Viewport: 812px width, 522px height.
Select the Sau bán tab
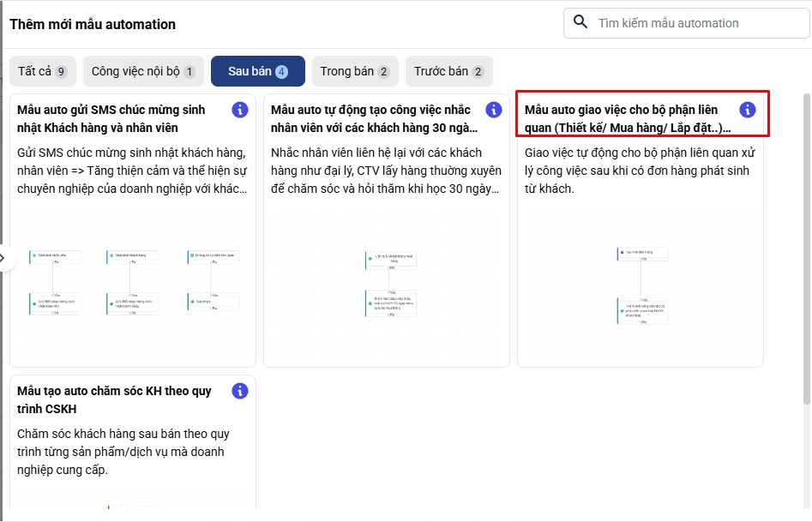click(x=257, y=71)
